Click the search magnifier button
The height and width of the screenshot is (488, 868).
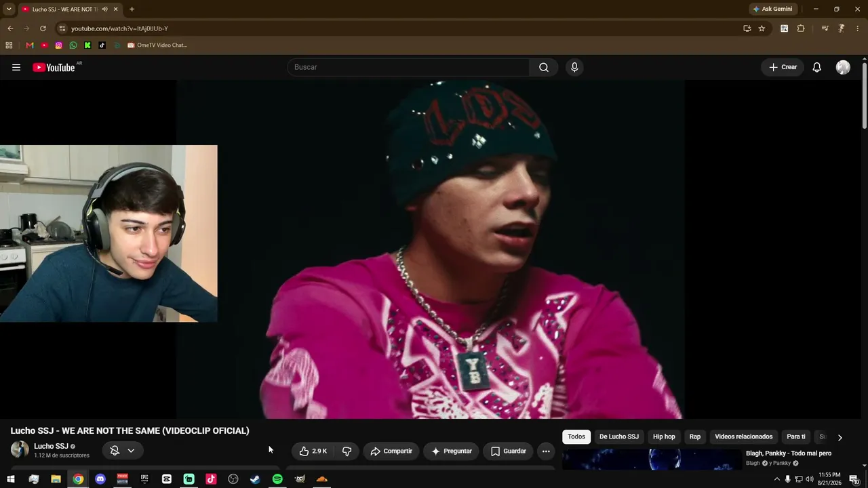point(544,67)
